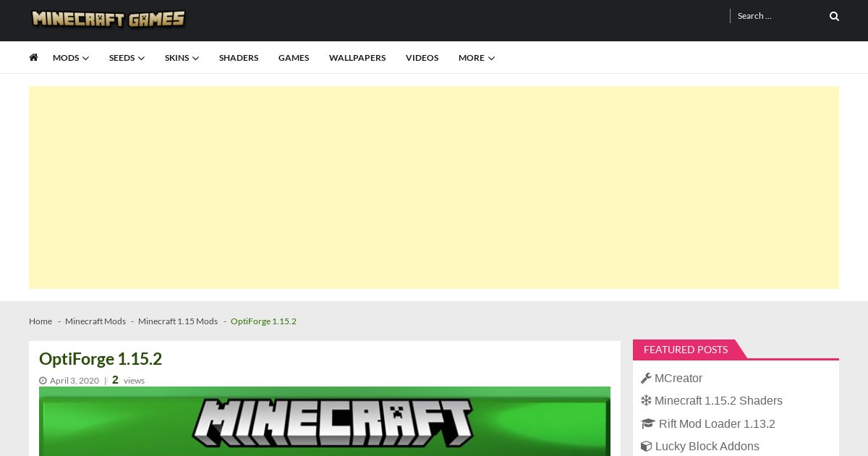Open the Lucky Block Addons featured post

(x=707, y=446)
